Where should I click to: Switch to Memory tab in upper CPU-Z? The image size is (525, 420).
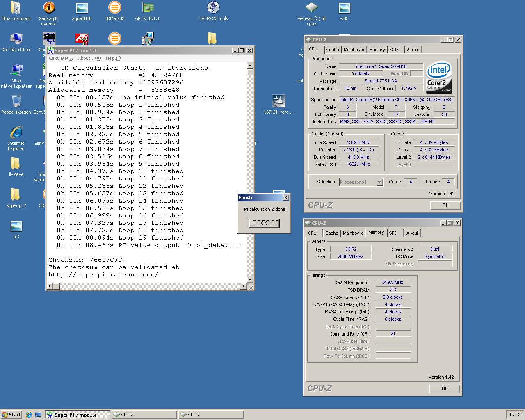coord(377,50)
